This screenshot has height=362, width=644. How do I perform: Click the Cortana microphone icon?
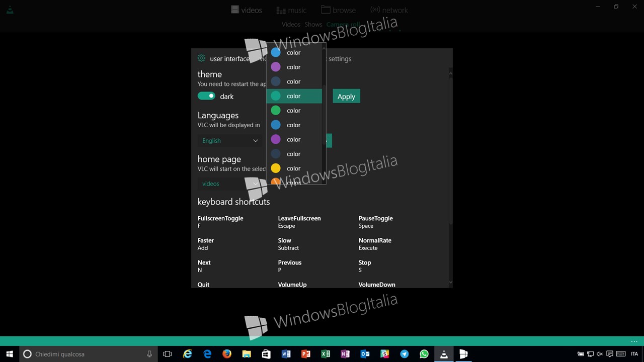click(149, 354)
